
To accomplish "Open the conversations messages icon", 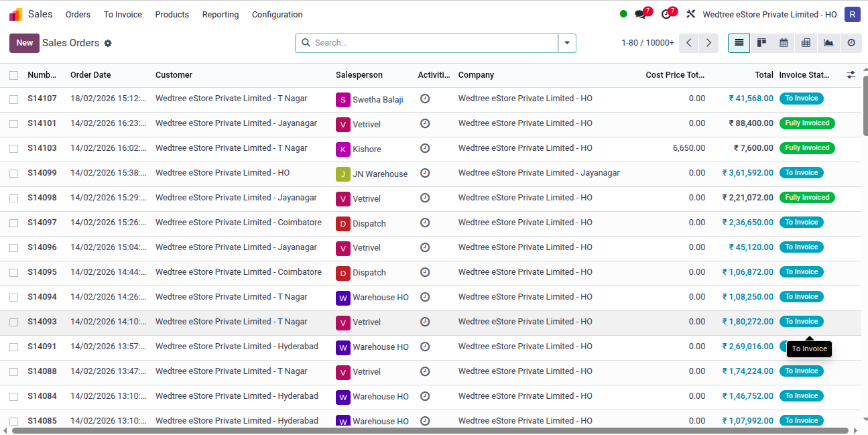I will pos(641,14).
